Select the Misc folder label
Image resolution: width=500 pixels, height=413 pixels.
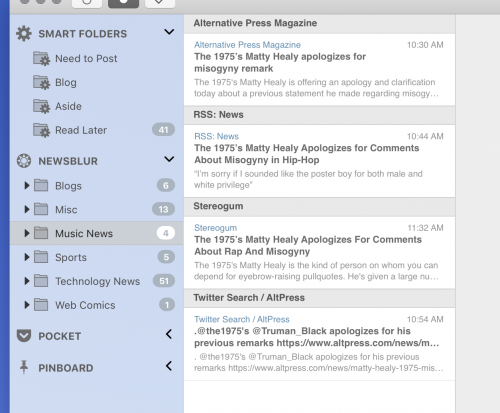click(66, 210)
